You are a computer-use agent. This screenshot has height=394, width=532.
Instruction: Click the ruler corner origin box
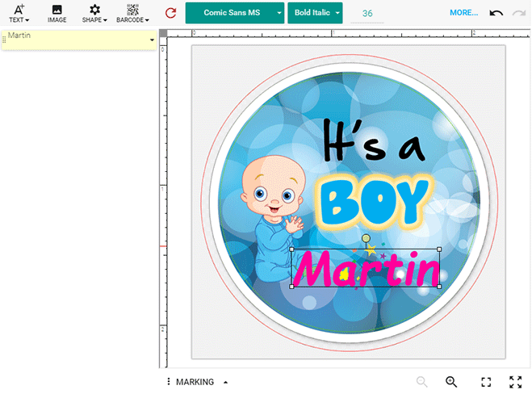(x=163, y=33)
